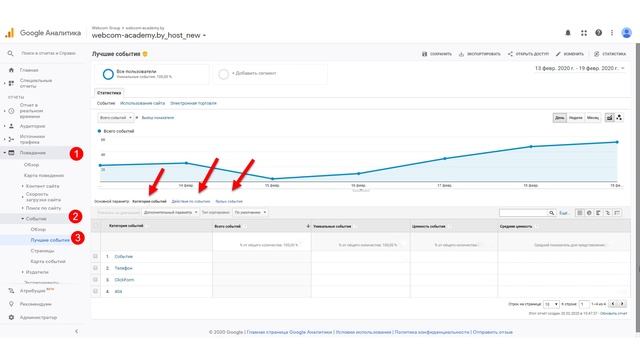This screenshot has width=640, height=360.
Task: Open Специальные отчеты dashboard icon
Action: point(11,83)
